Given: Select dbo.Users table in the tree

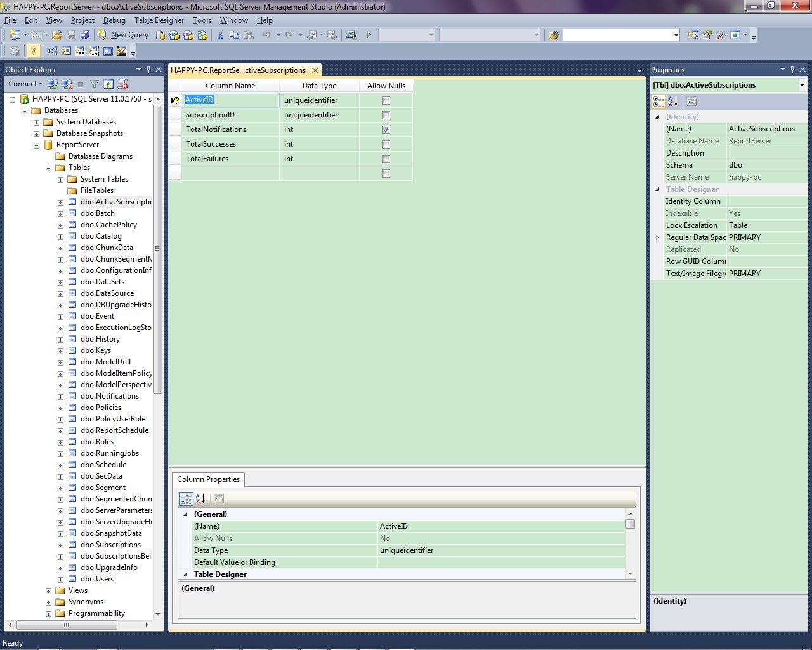Looking at the screenshot, I should tap(96, 579).
